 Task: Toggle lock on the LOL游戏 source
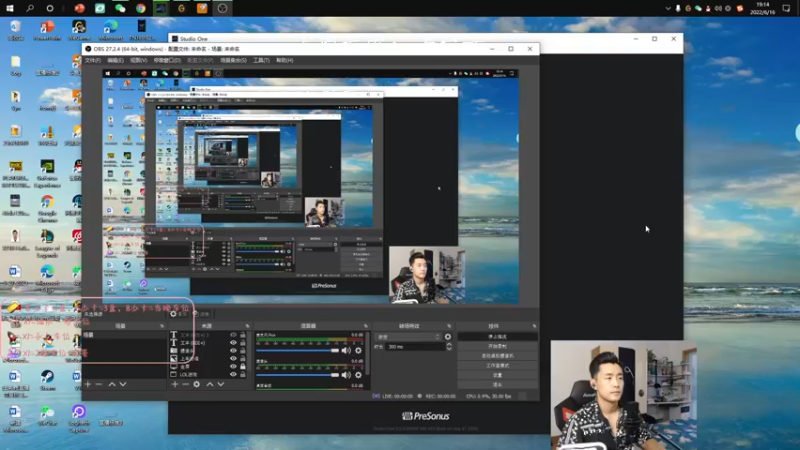(x=243, y=374)
